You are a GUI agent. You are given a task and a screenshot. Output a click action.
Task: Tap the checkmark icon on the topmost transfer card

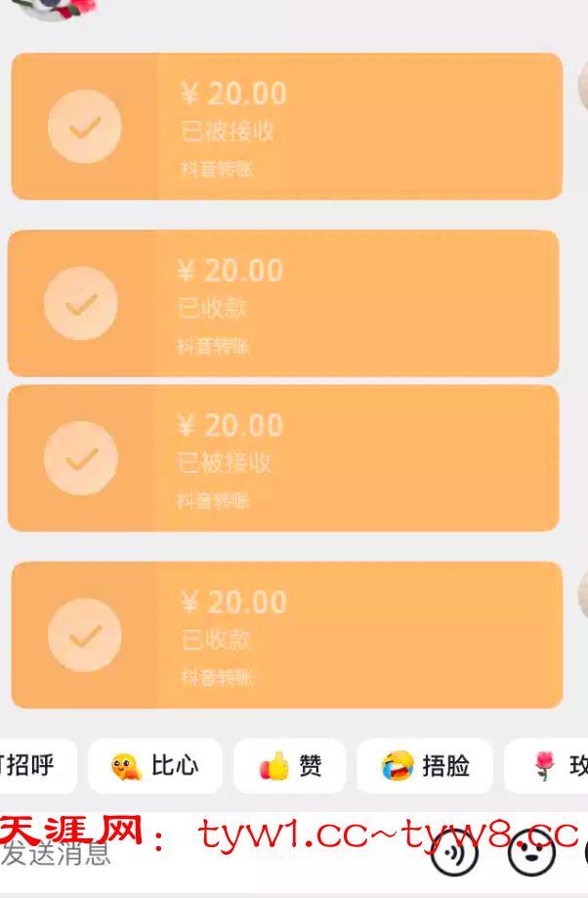[x=85, y=127]
